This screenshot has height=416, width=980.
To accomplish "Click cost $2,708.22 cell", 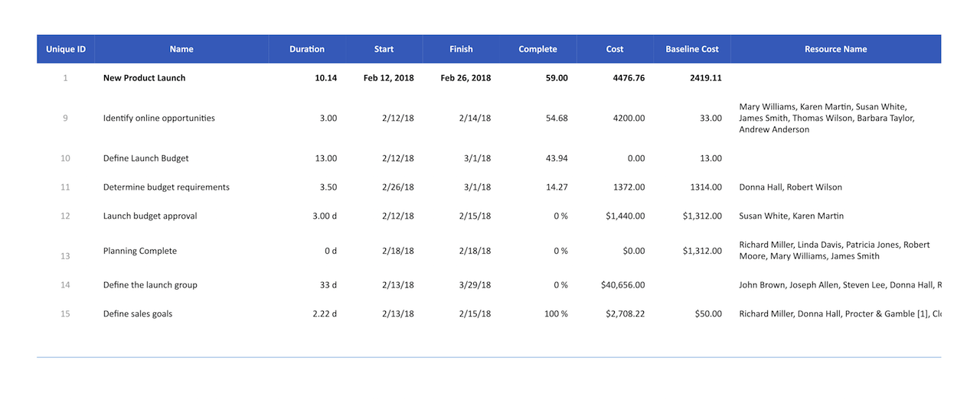I will tap(626, 314).
